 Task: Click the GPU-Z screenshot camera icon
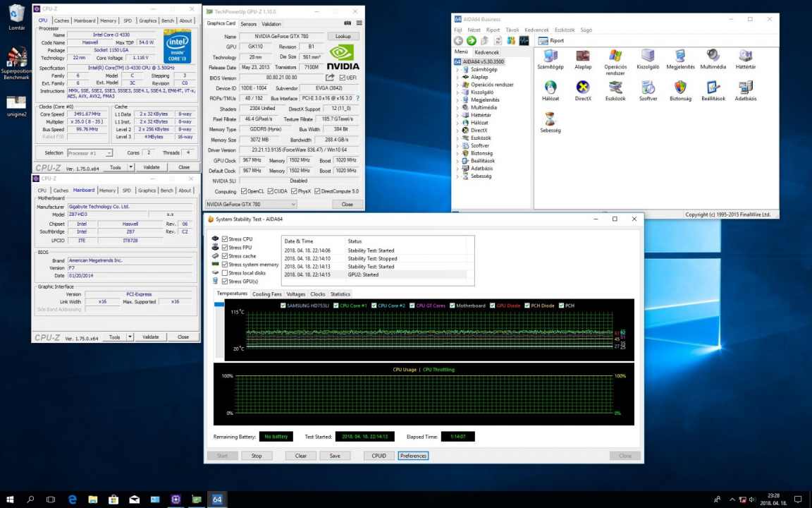(x=347, y=23)
